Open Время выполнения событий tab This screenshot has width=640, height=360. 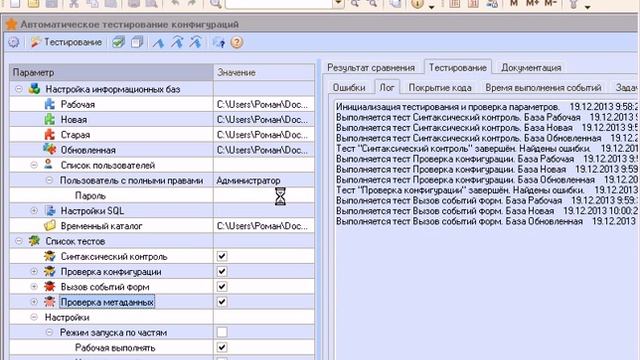[543, 87]
